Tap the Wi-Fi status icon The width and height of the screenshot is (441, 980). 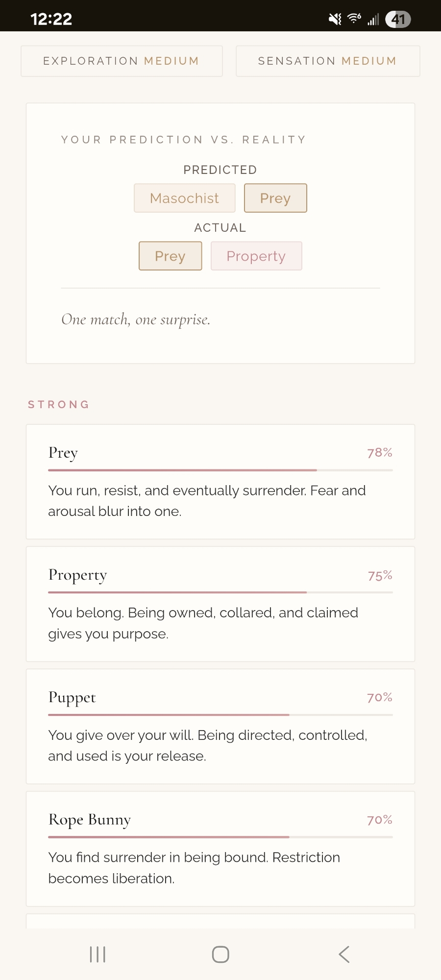click(x=354, y=19)
